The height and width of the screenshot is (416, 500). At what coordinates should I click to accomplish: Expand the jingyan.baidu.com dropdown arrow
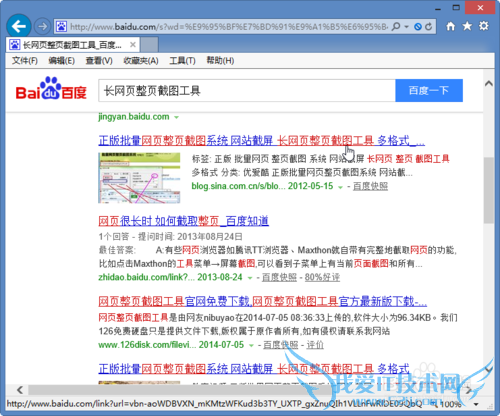[176, 117]
